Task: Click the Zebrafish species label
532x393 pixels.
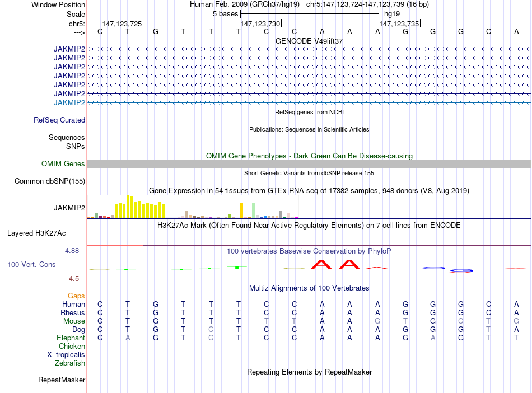Action: coord(70,363)
